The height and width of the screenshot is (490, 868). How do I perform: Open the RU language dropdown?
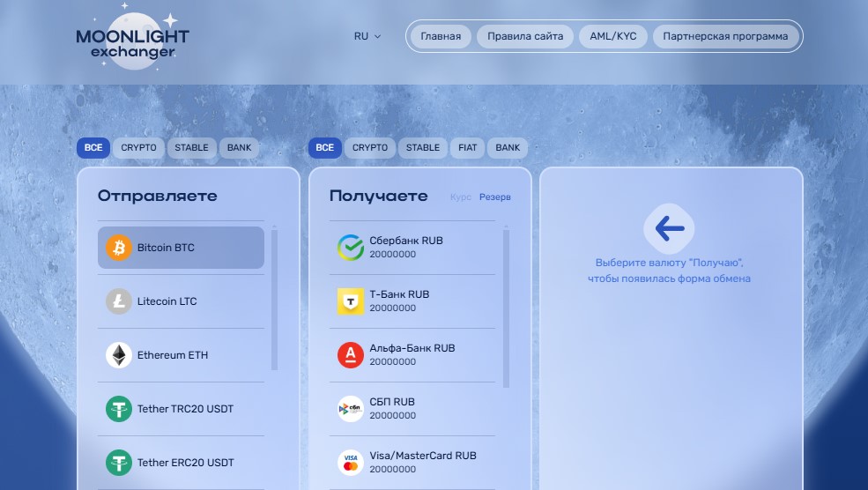click(367, 36)
